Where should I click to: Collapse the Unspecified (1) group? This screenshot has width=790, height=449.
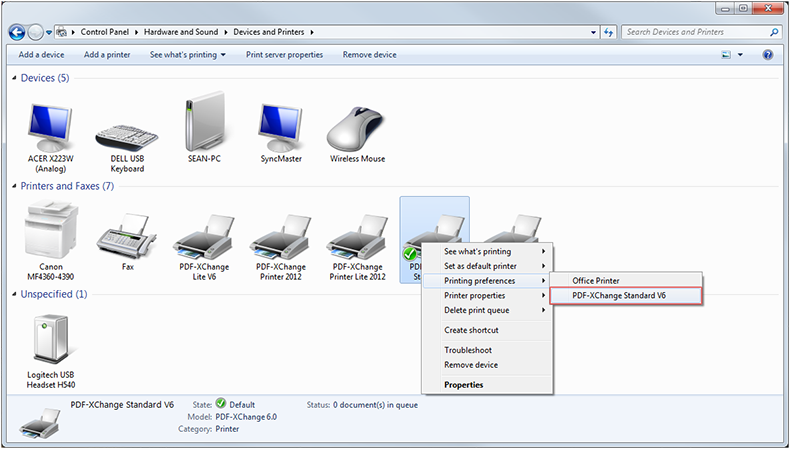point(14,294)
